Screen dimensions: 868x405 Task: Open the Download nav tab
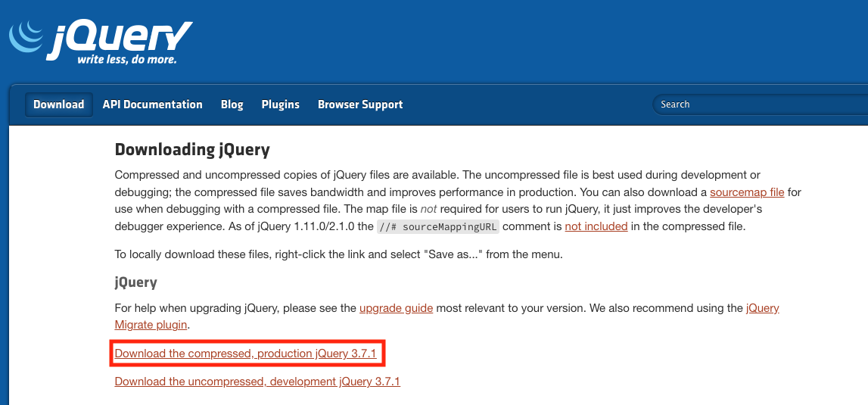pos(59,104)
